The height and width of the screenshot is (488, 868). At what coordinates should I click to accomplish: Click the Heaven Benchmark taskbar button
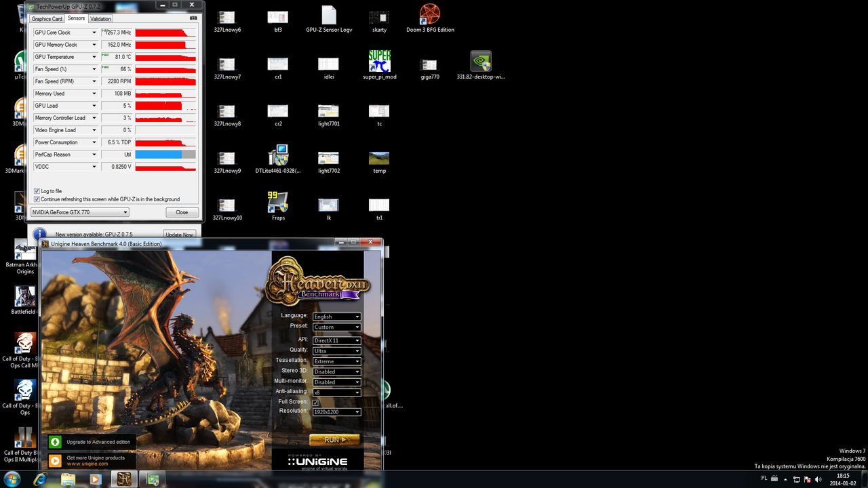coord(125,479)
